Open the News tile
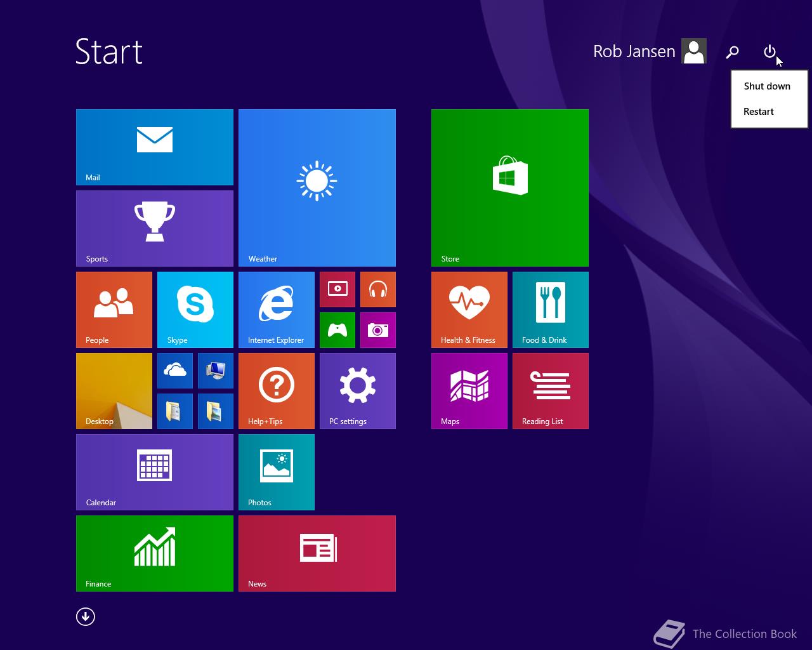Viewport: 812px width, 650px height. click(317, 554)
